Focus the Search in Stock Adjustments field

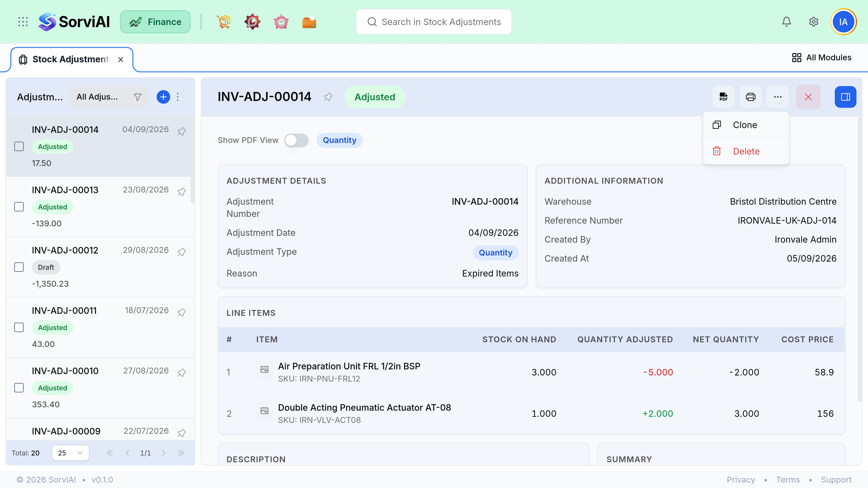(x=434, y=22)
